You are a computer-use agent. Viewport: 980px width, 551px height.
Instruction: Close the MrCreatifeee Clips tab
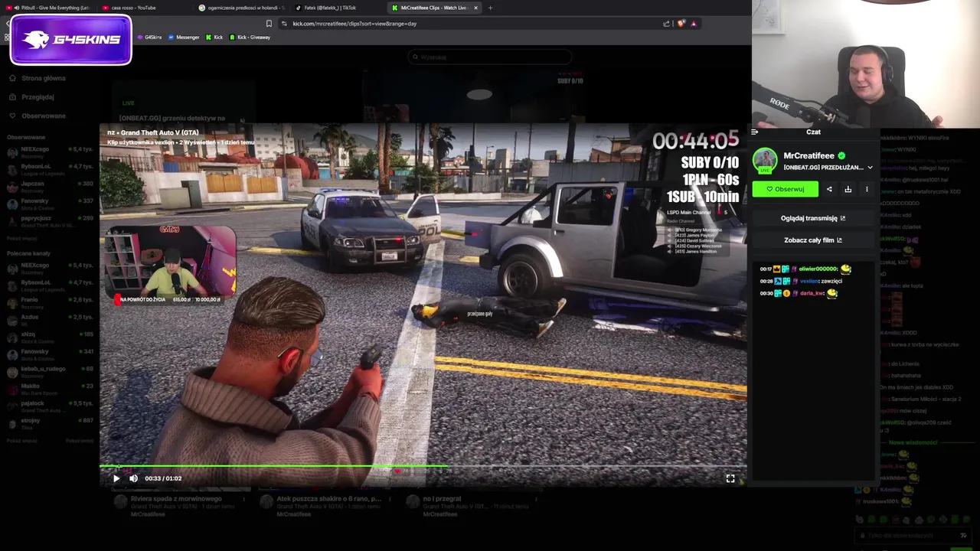(x=475, y=8)
